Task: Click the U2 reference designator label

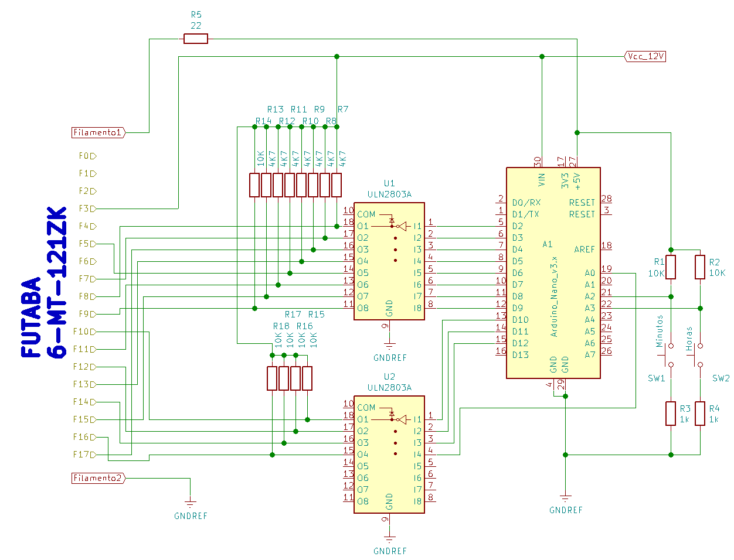Action: point(389,377)
